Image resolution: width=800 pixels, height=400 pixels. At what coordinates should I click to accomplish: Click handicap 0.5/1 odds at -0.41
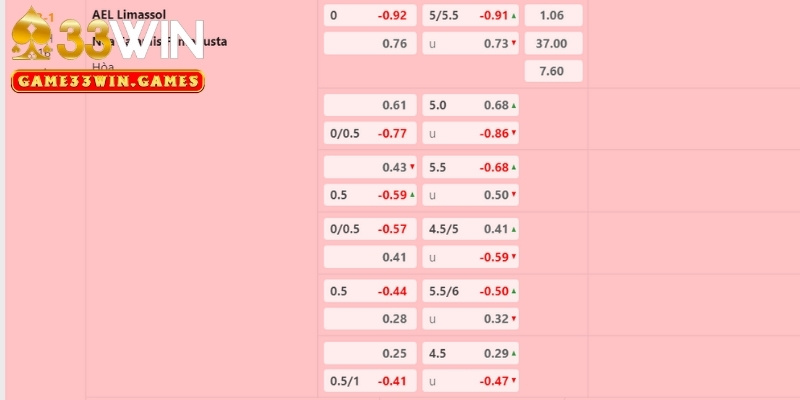point(369,381)
